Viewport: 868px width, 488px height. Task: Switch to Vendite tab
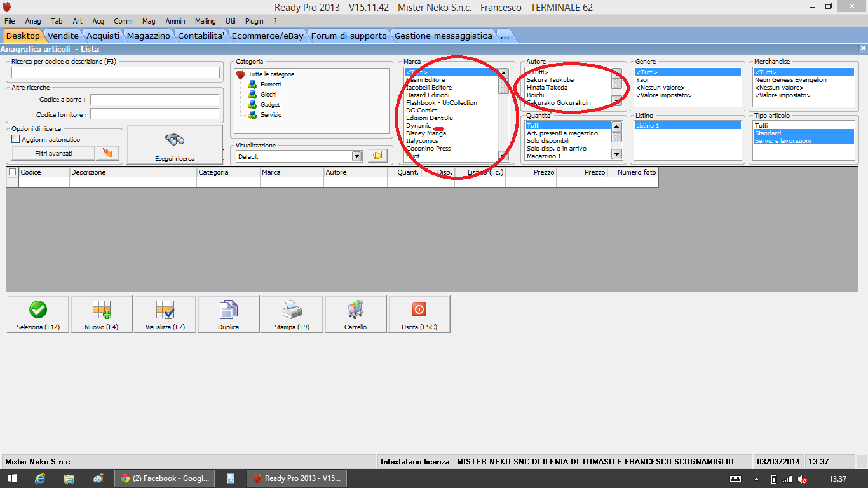[64, 36]
